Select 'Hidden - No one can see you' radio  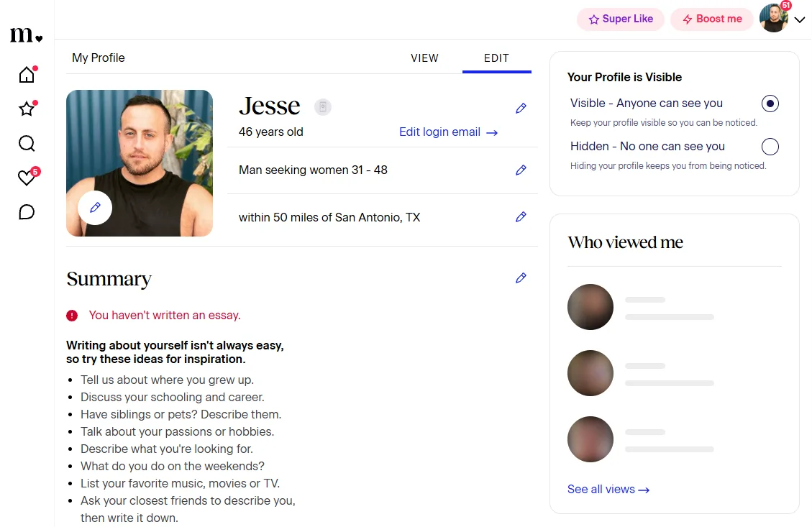click(x=770, y=147)
